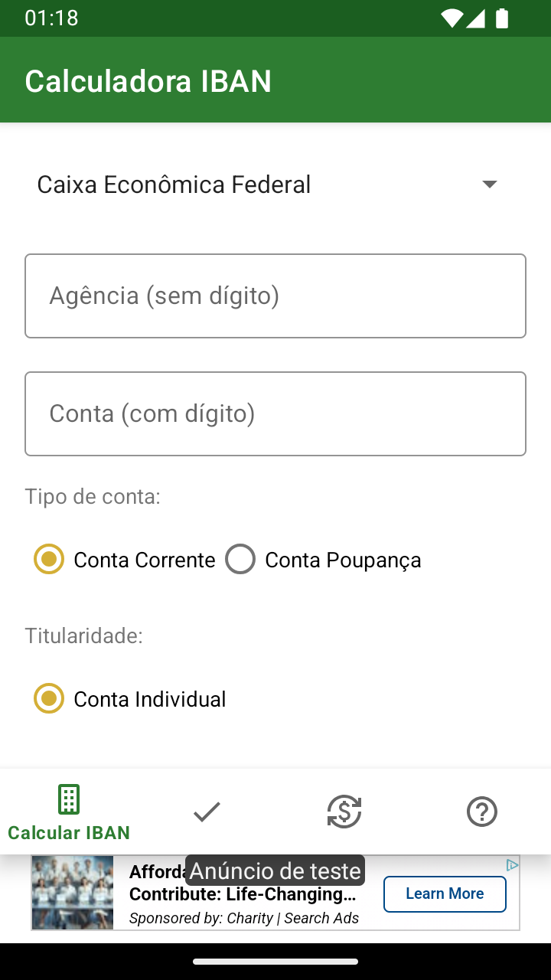Viewport: 551px width, 980px height.
Task: Tap the AdChoices icon on the ad
Action: [512, 865]
